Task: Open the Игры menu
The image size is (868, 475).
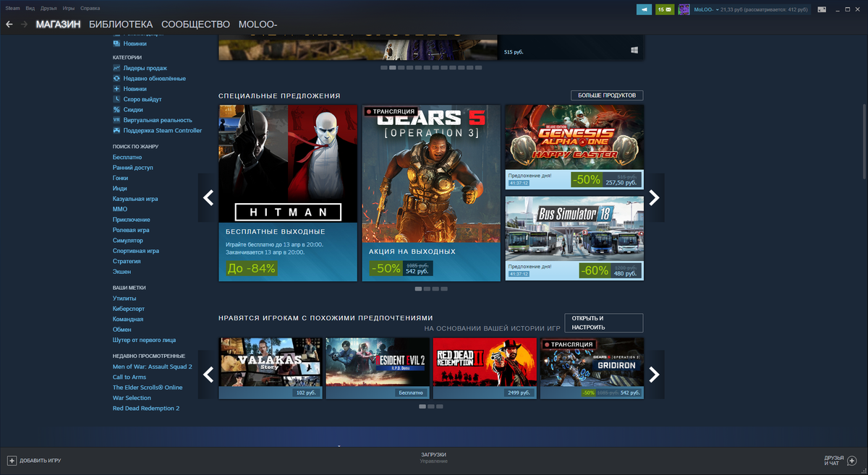Action: (69, 8)
